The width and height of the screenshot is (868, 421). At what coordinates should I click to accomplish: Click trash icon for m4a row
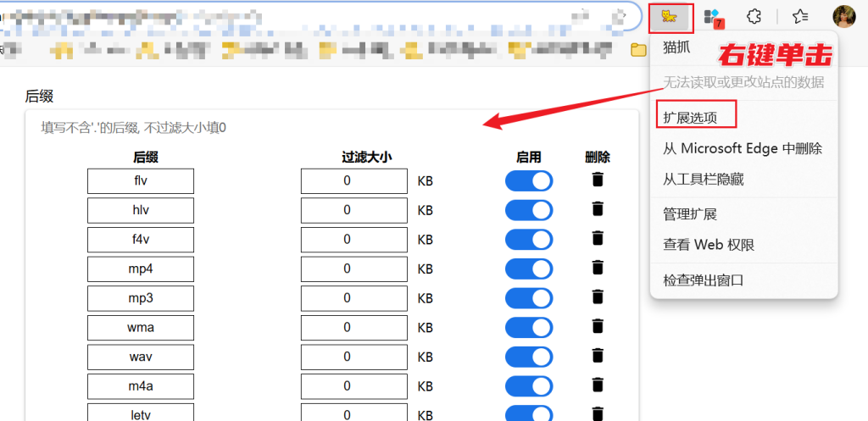pyautogui.click(x=598, y=385)
